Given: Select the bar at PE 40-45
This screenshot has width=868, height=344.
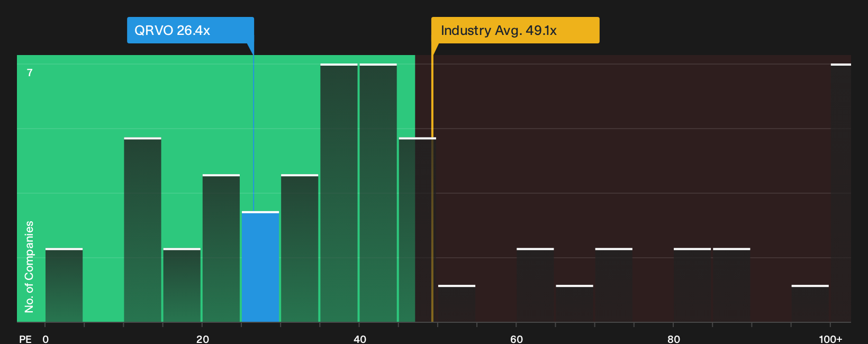Looking at the screenshot, I should click(378, 193).
